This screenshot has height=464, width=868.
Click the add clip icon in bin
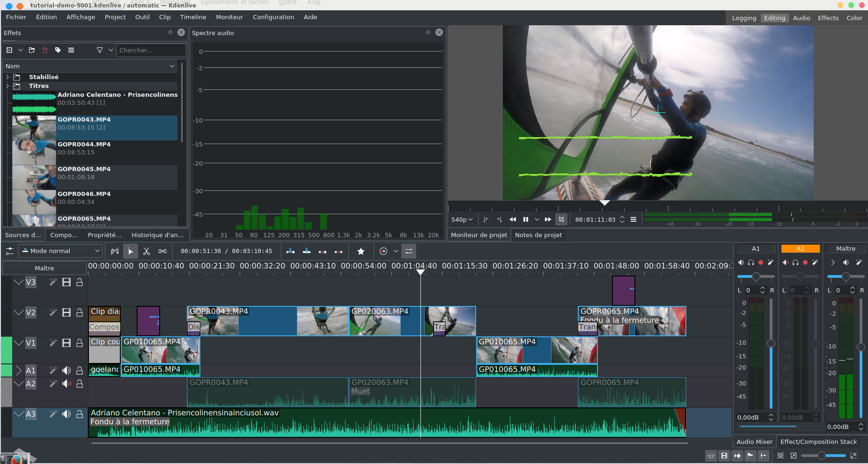(9, 50)
